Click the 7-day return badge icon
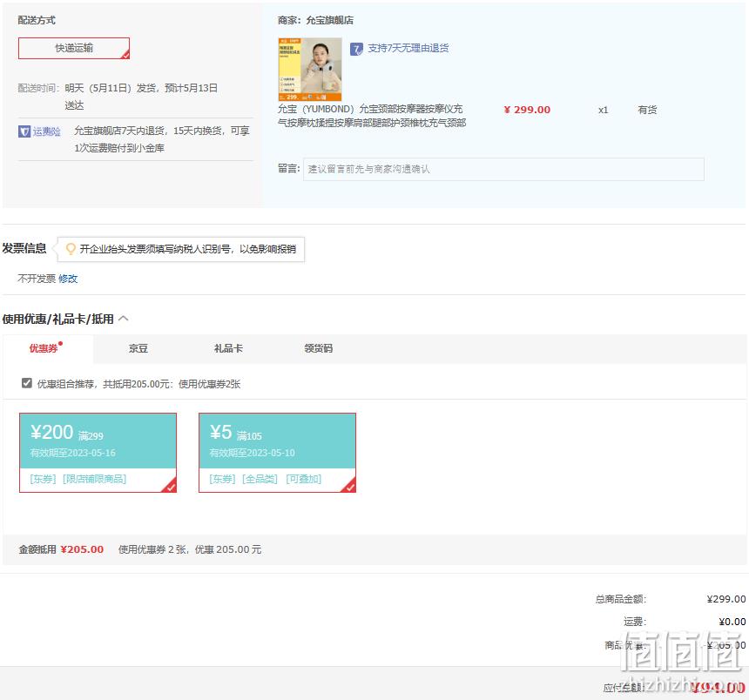 click(356, 49)
